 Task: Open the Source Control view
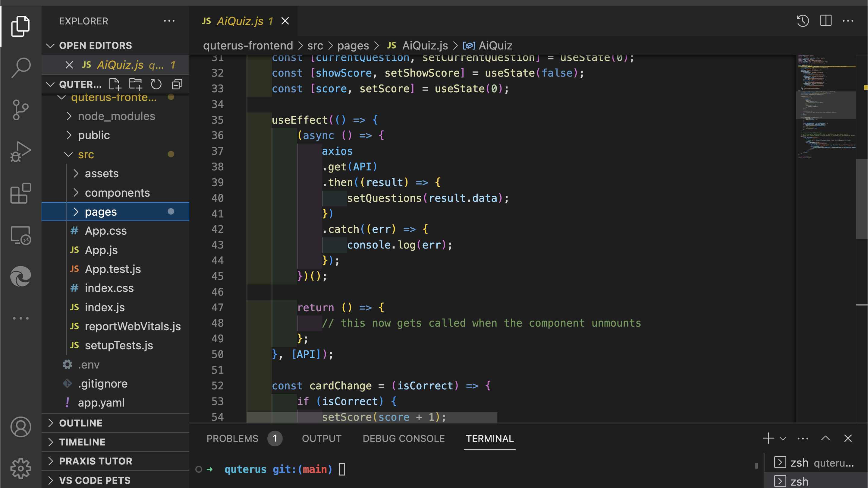(21, 109)
